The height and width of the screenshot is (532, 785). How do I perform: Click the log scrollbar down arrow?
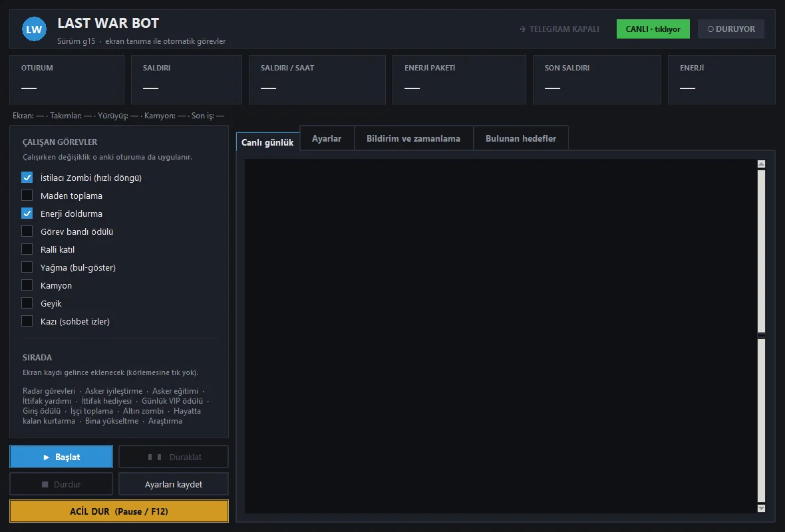[x=762, y=509]
